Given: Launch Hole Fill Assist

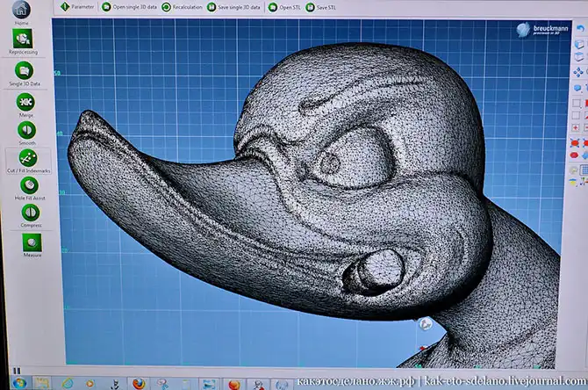Looking at the screenshot, I should 29,186.
